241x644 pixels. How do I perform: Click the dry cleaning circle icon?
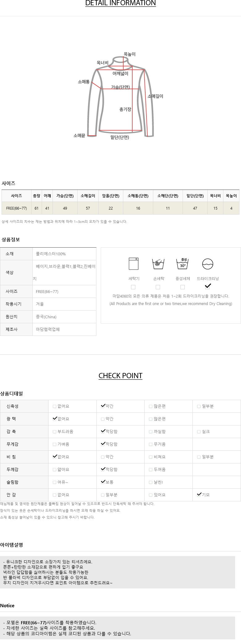tap(208, 264)
